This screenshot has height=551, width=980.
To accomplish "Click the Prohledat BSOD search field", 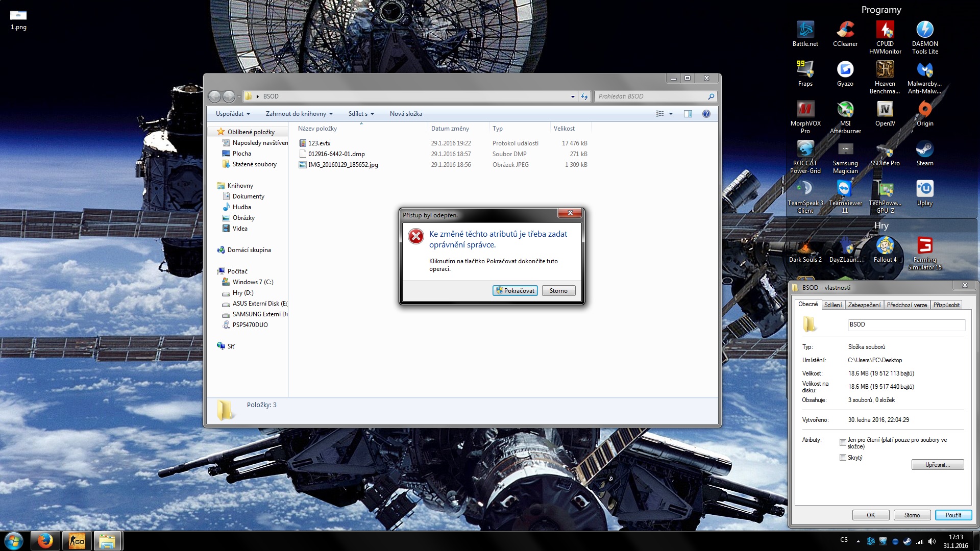I will pos(650,96).
